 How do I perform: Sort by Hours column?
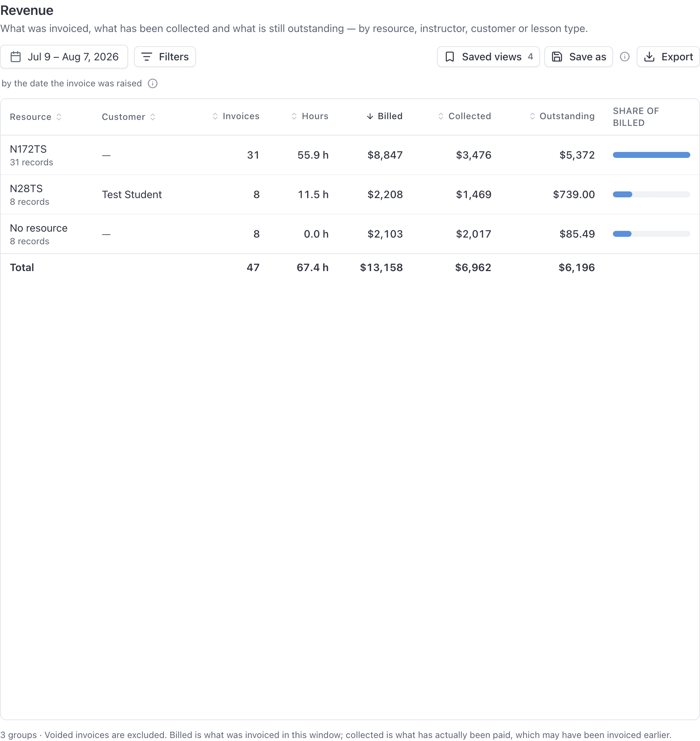click(310, 116)
